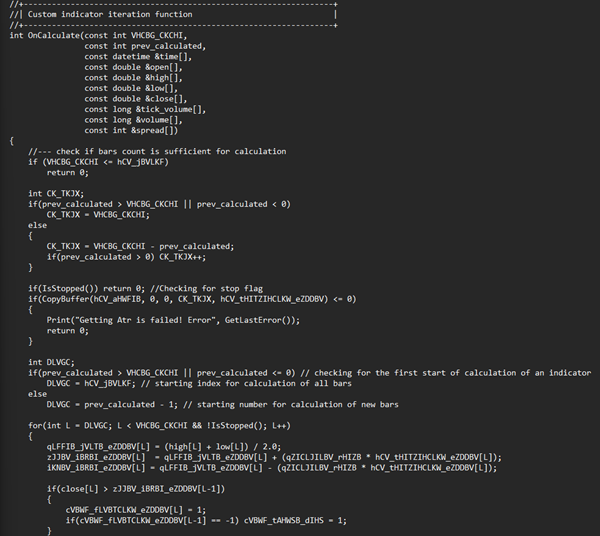The height and width of the screenshot is (536, 600).
Task: Click the if(close[L] > ...) condition
Action: (136, 489)
